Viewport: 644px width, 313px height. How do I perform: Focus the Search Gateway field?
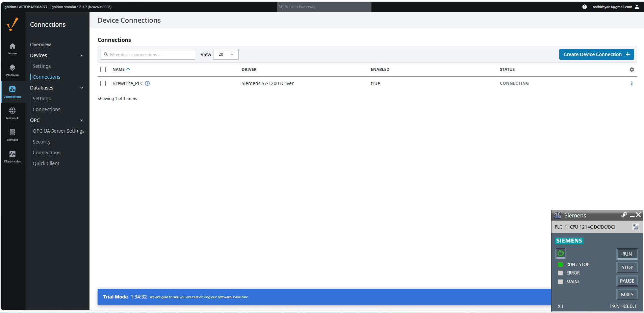click(x=324, y=7)
